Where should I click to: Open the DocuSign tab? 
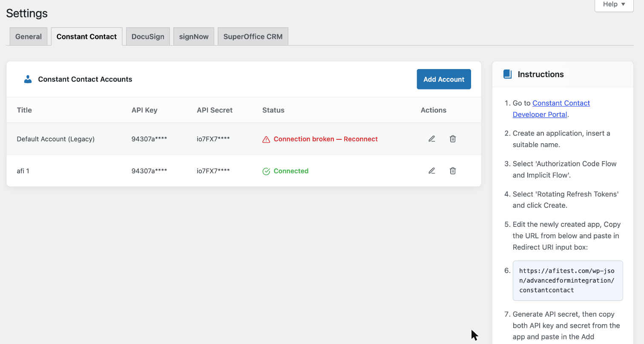point(148,37)
